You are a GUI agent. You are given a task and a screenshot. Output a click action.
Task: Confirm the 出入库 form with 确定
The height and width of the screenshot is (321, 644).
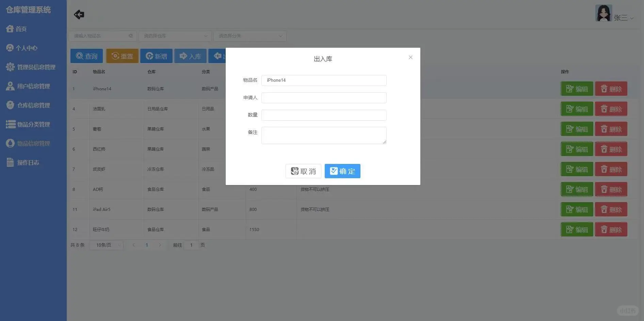[x=342, y=171]
